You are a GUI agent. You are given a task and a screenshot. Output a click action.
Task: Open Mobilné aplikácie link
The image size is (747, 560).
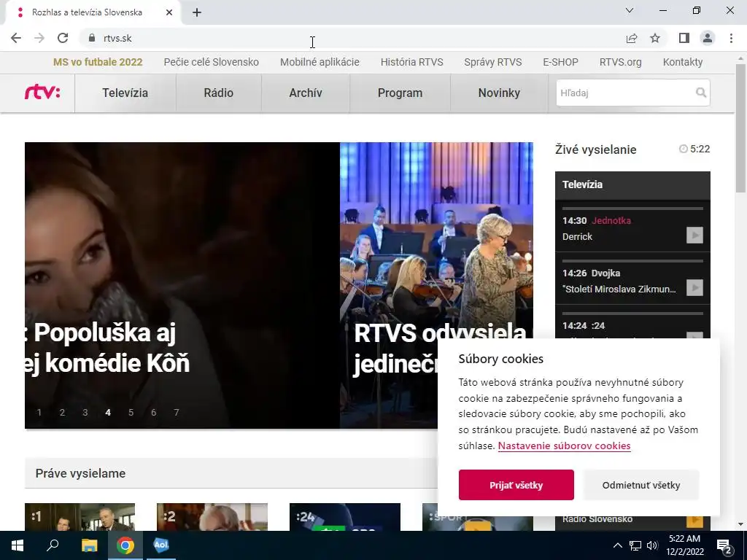click(320, 62)
